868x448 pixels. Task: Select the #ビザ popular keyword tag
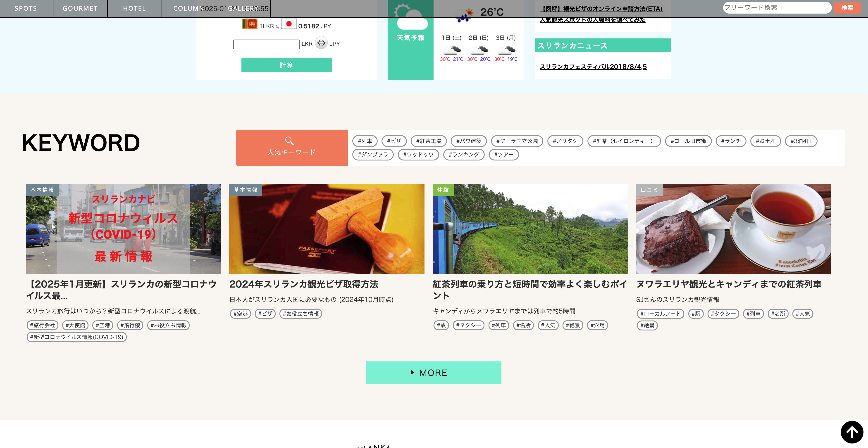point(394,141)
